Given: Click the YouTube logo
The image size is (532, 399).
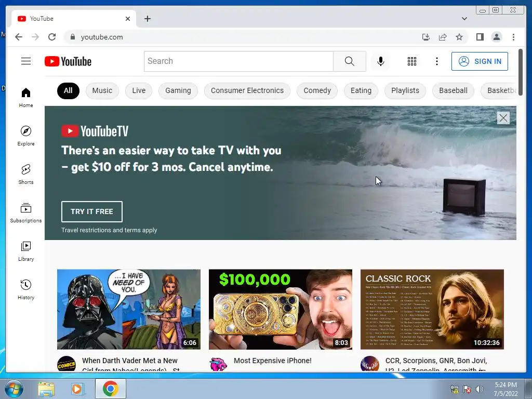Looking at the screenshot, I should [68, 61].
